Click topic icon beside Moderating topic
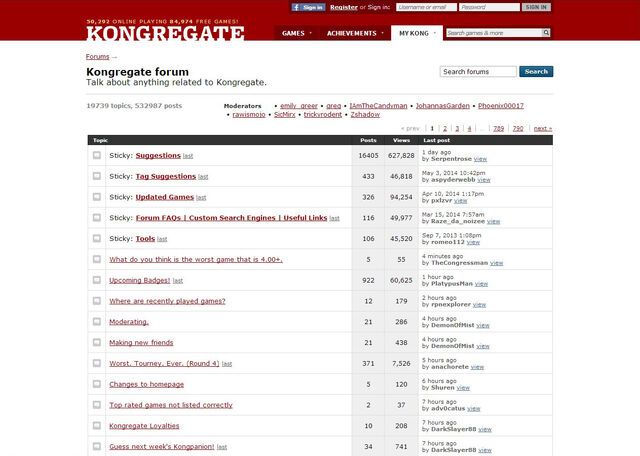The height and width of the screenshot is (456, 640). pyautogui.click(x=97, y=322)
